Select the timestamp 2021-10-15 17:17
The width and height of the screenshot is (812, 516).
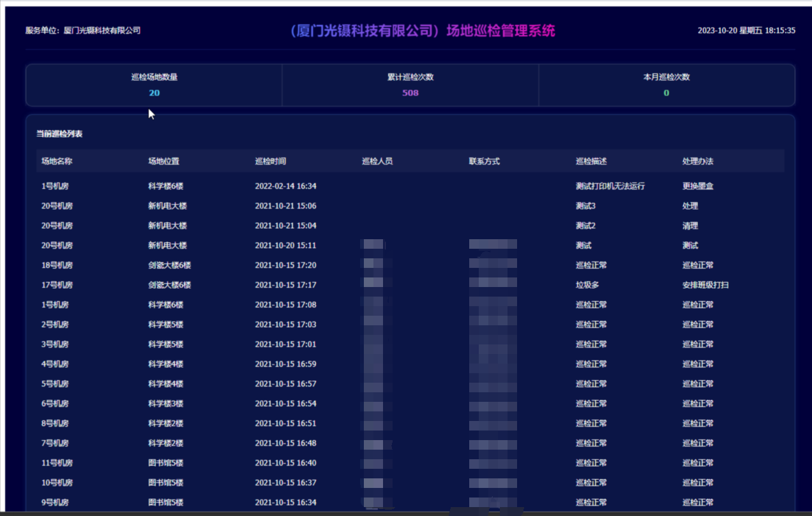(x=286, y=285)
